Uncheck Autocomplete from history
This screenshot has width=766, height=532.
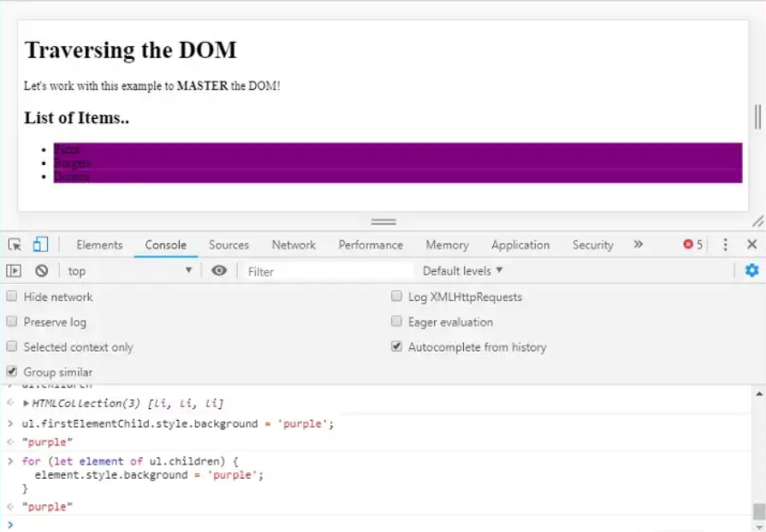(396, 347)
